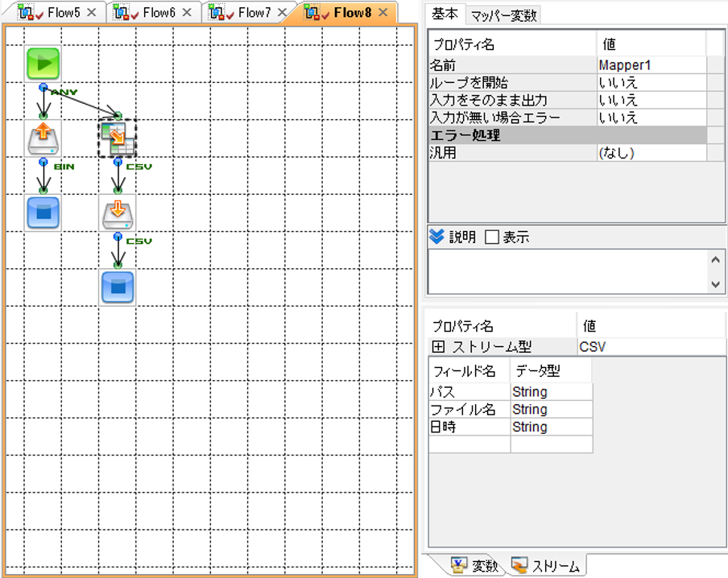Click the blue ANY output connector

(x=43, y=87)
